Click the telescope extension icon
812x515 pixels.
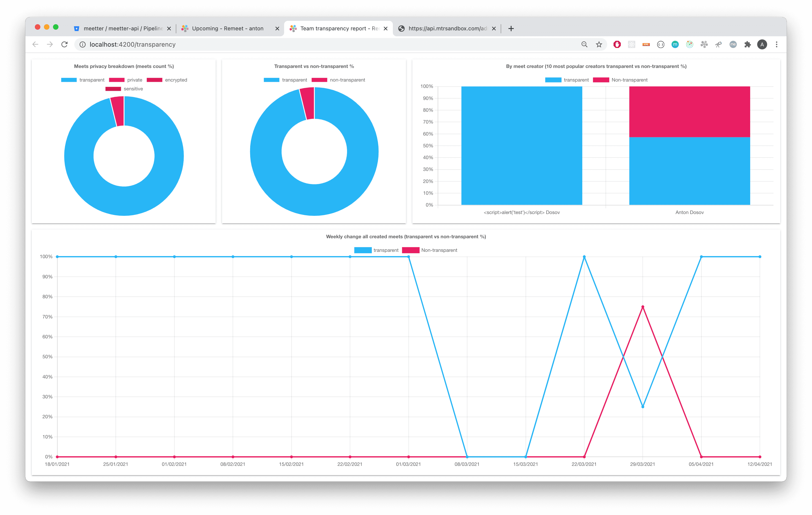718,44
